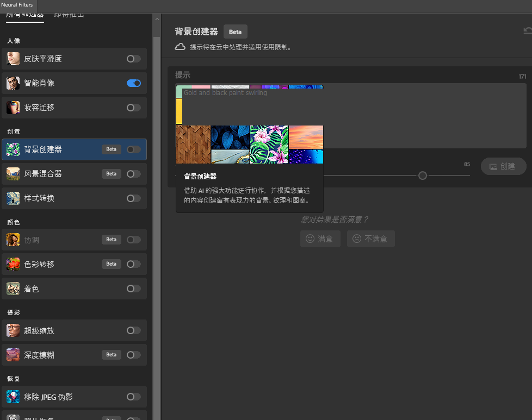The image size is (532, 420).
Task: Click the 超级缩放 zoom filter icon
Action: tap(13, 330)
